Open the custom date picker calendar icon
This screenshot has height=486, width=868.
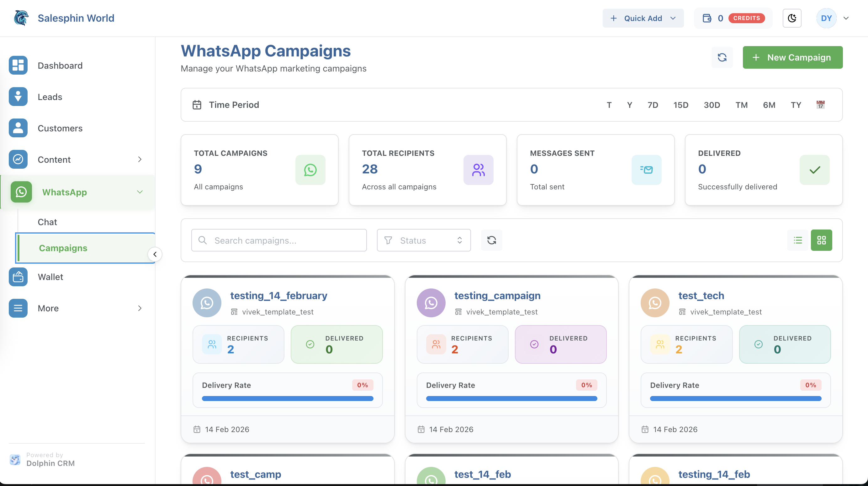point(820,104)
